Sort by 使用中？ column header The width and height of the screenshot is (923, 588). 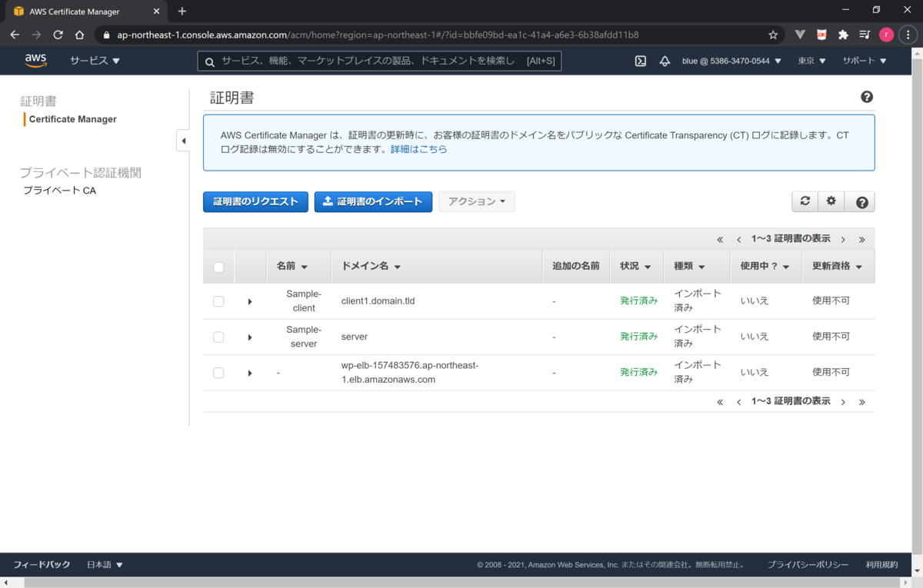click(765, 266)
